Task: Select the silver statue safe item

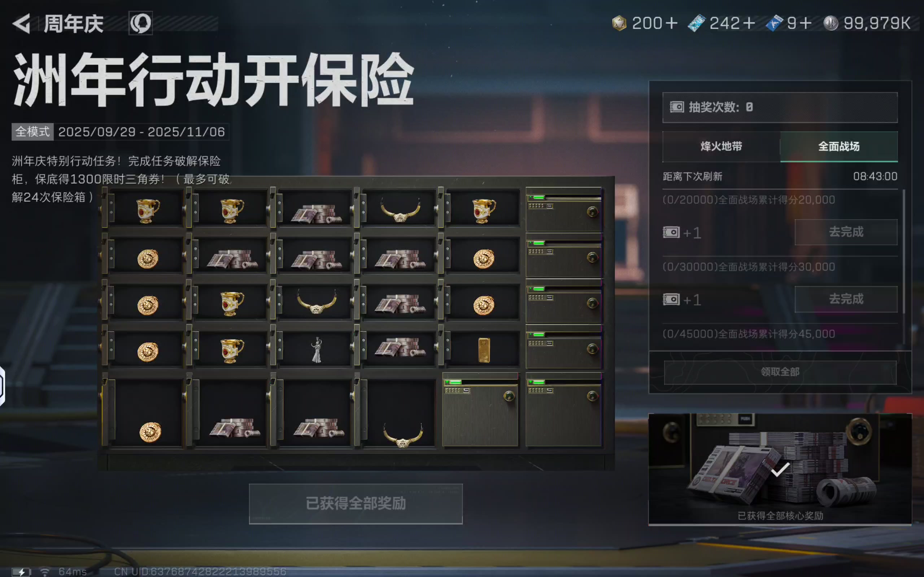Action: pos(317,349)
